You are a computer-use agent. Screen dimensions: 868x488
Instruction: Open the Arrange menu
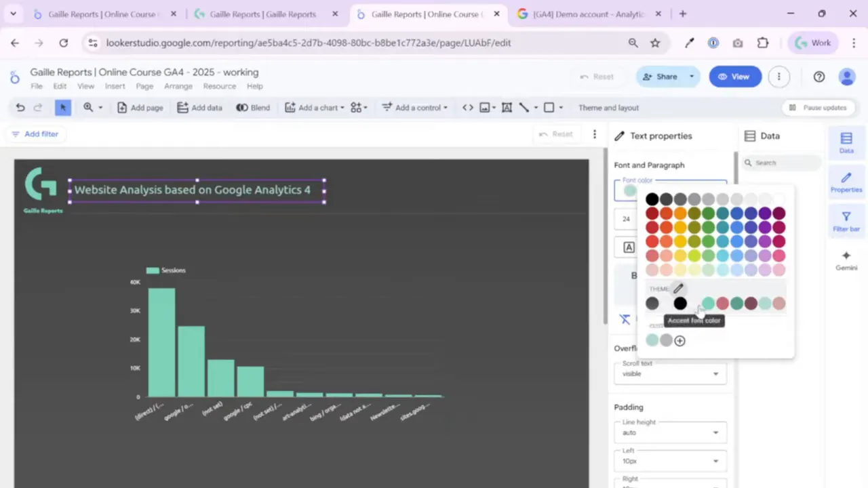[178, 86]
